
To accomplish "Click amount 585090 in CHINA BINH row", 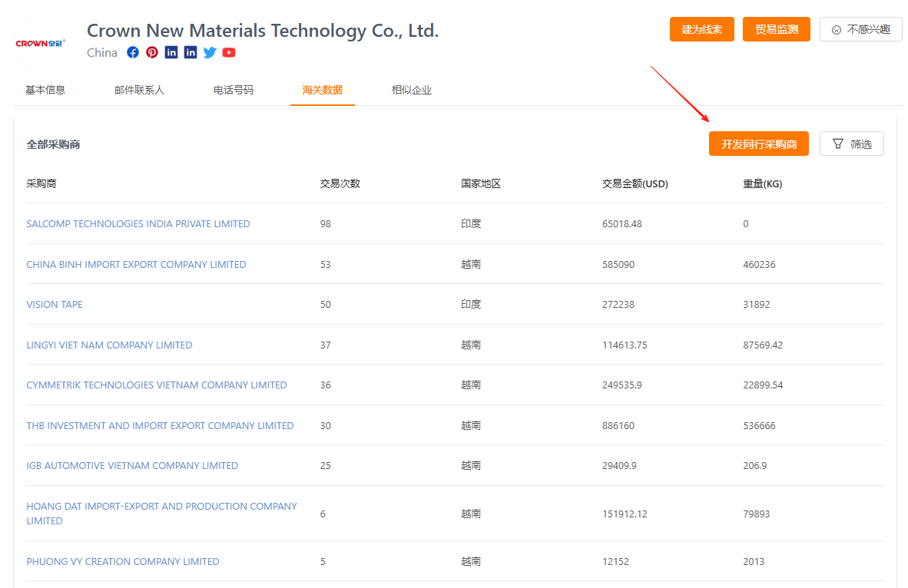I will (x=618, y=265).
